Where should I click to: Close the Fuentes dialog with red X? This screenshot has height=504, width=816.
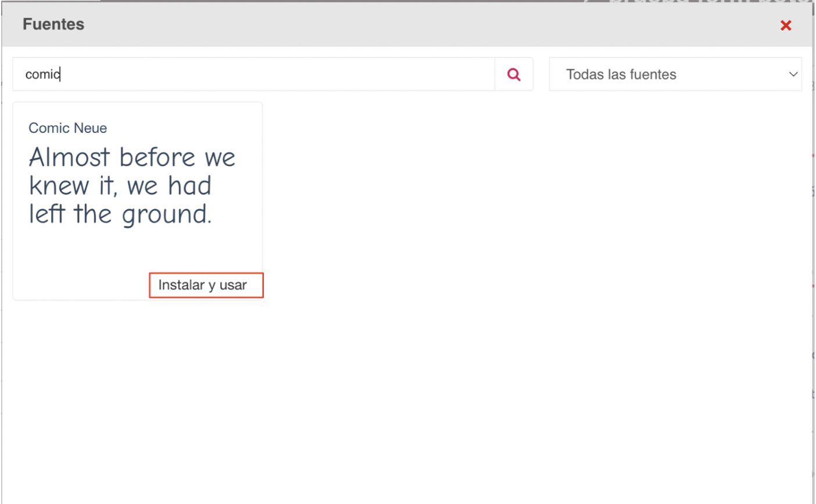click(786, 25)
